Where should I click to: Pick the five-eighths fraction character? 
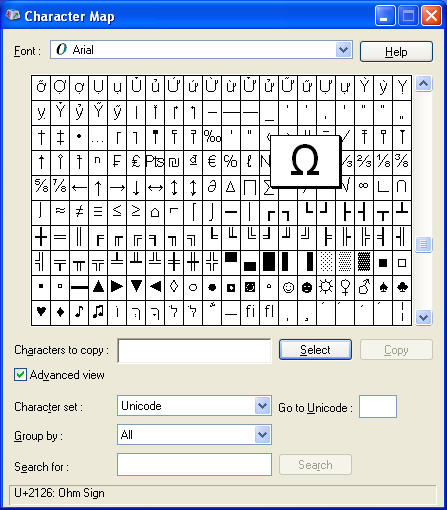coord(41,188)
